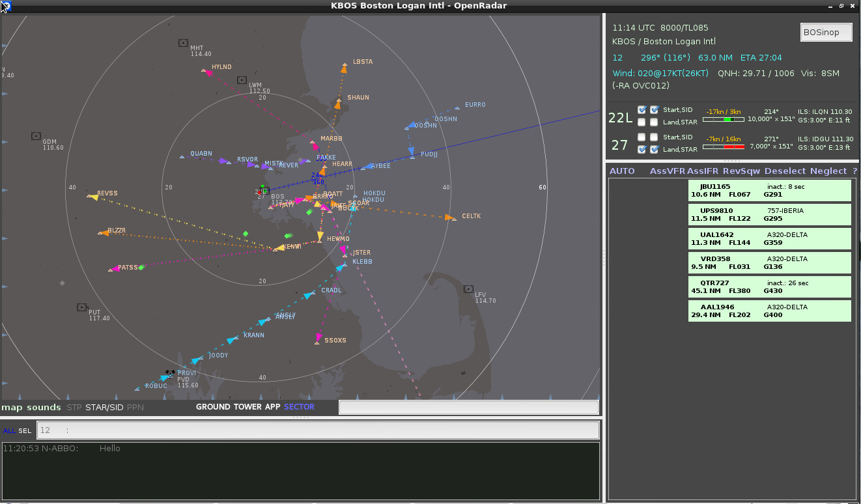Open the sounds settings menu
Screen dimensions: 861x504
[44, 408]
